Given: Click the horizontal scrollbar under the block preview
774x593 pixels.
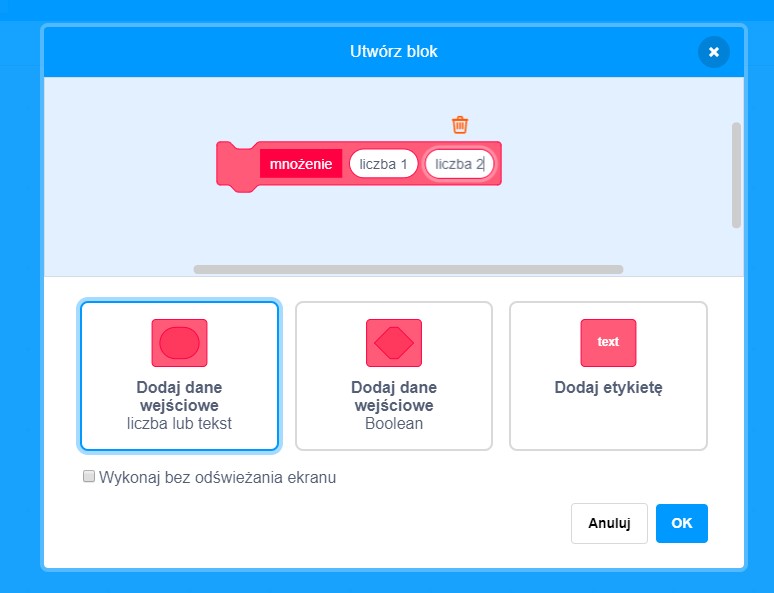Looking at the screenshot, I should click(408, 269).
